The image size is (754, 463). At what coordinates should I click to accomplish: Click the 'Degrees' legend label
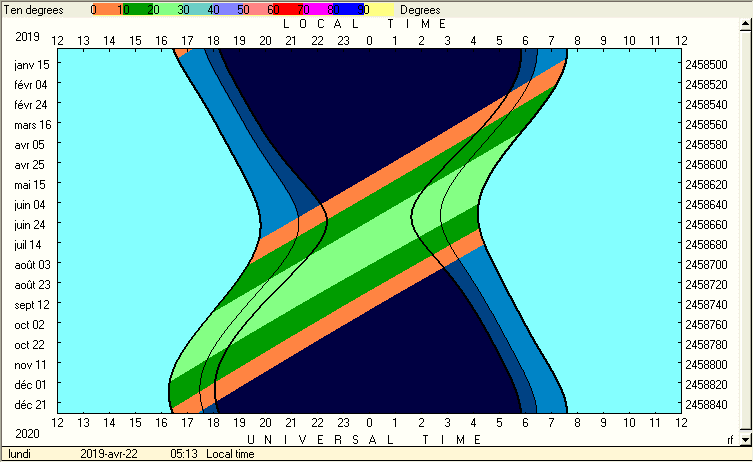coord(420,10)
